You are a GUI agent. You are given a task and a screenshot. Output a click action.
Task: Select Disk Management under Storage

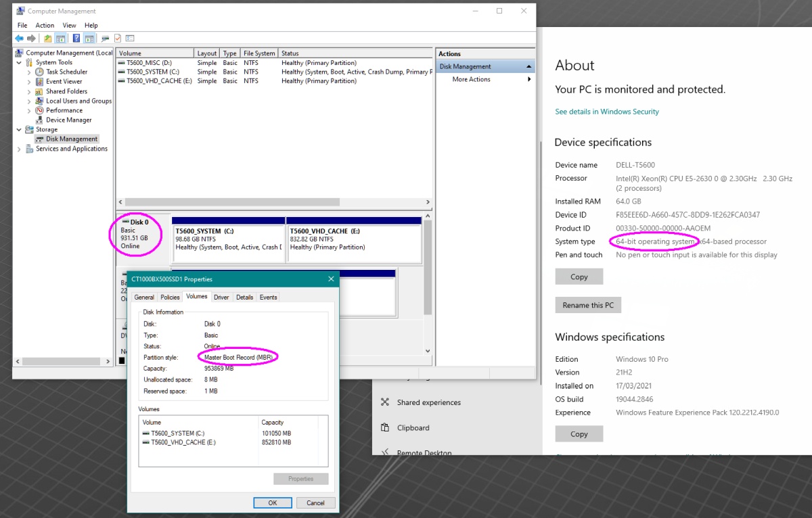pos(72,139)
